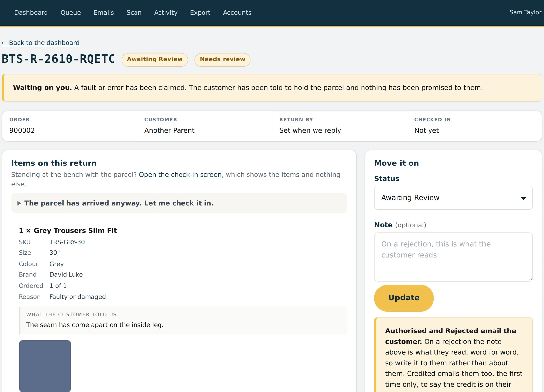
Task: Click SKU value TRS-GRY-30
Action: (x=67, y=242)
